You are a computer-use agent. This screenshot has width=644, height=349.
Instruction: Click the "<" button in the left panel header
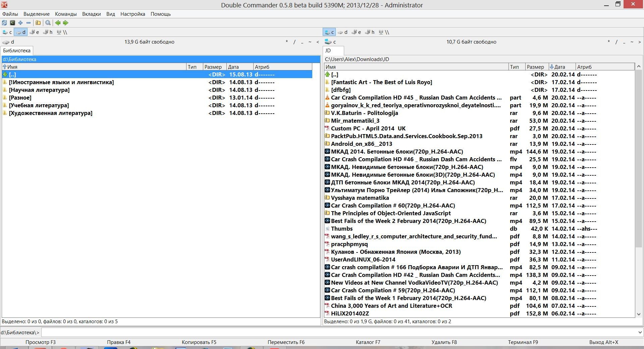pyautogui.click(x=318, y=42)
